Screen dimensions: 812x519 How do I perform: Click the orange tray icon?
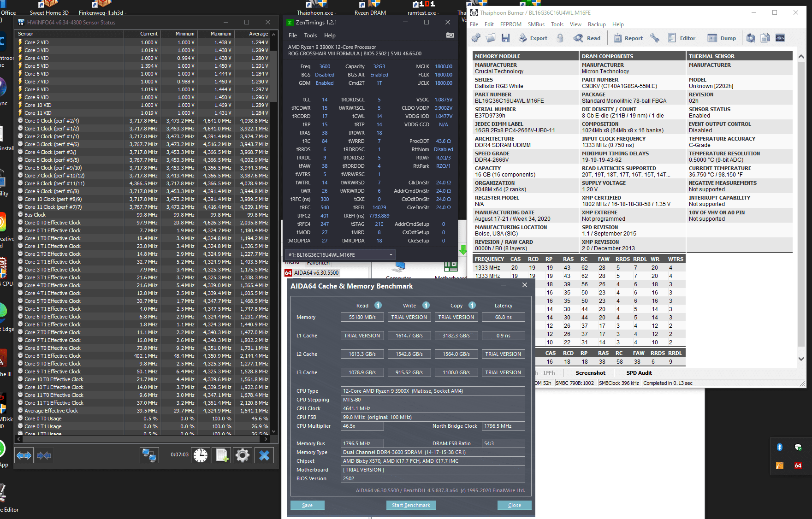click(780, 466)
